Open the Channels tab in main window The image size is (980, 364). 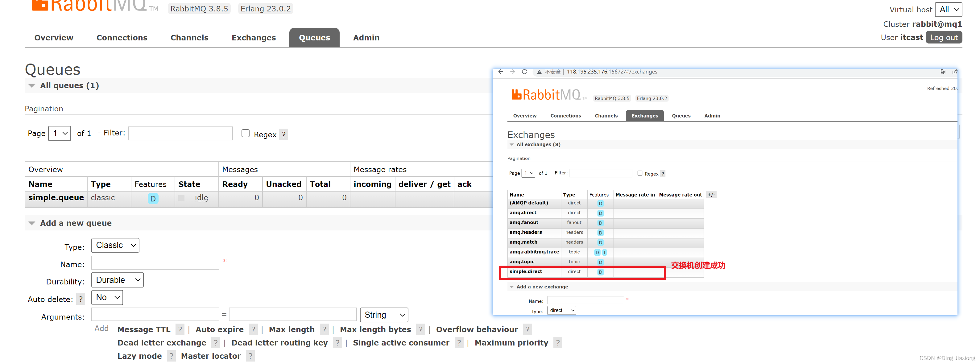[x=189, y=38]
